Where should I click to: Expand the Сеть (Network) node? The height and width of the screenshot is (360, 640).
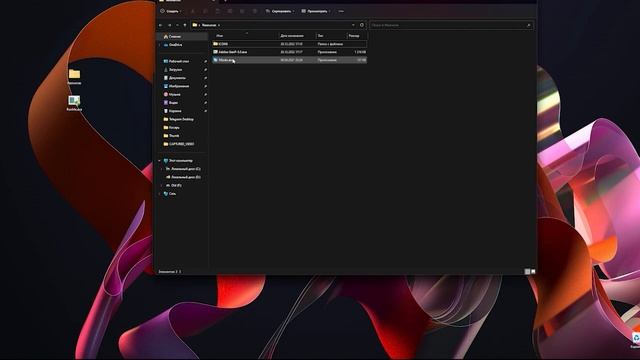[160, 194]
